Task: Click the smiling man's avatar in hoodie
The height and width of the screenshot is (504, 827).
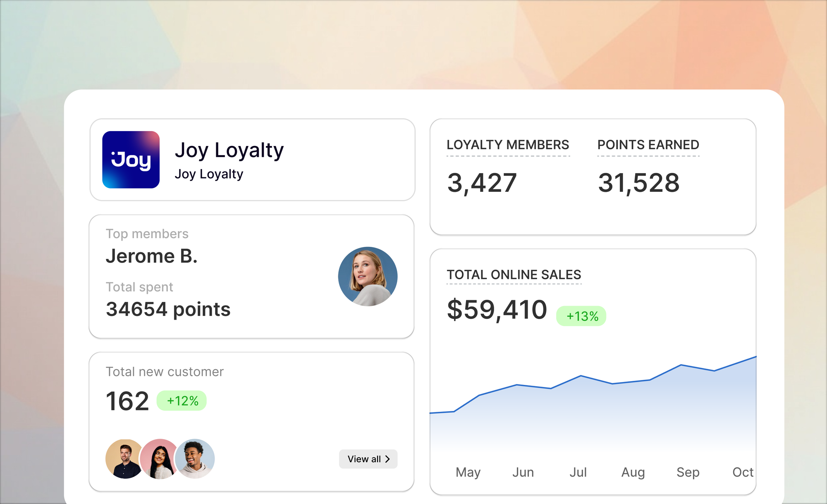Action: [196, 459]
